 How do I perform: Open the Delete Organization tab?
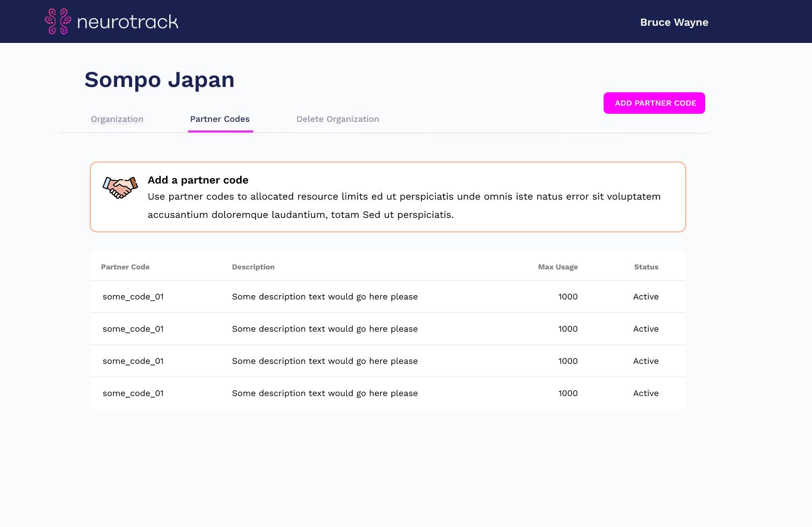tap(337, 119)
